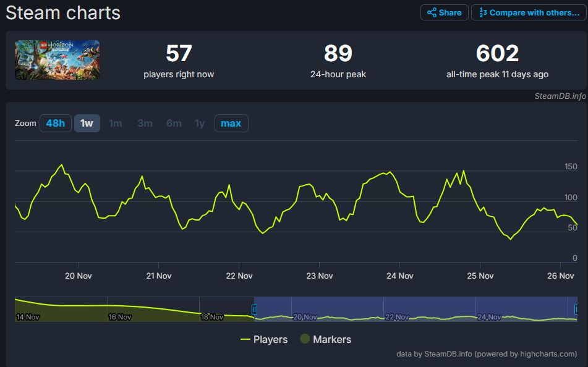Click navigator timeline near 16 Nov
Screen dimensions: 588x367
119,316
